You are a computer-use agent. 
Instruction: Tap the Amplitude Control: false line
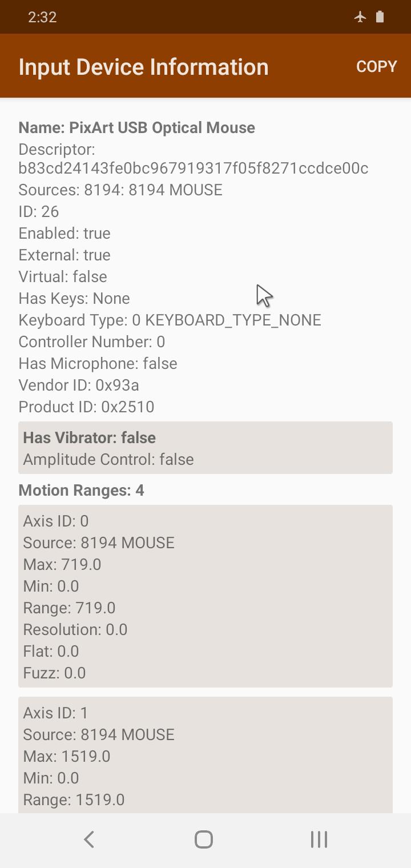(x=108, y=459)
